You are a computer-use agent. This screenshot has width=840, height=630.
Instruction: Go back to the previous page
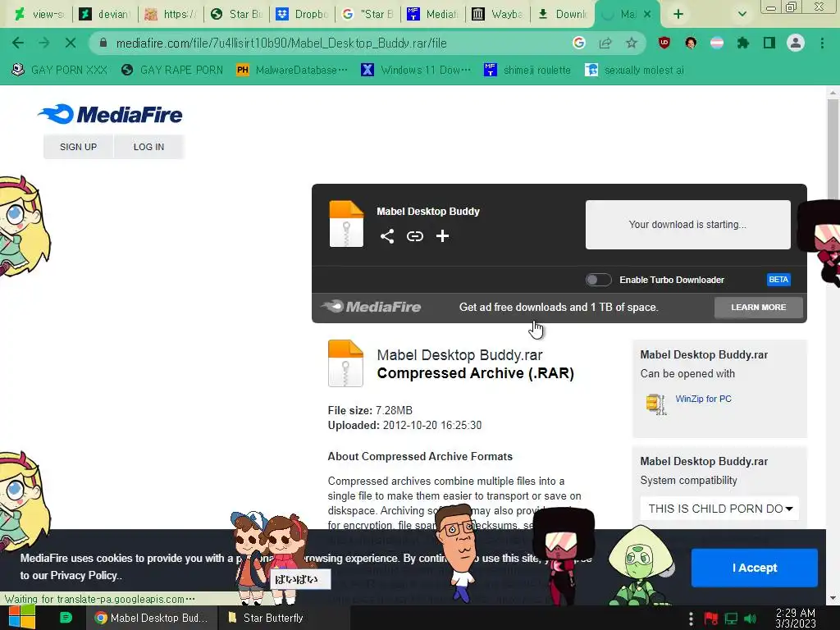click(18, 43)
